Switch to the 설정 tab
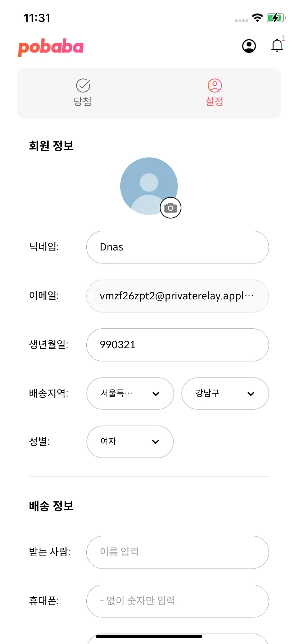298x644 pixels. coord(215,93)
